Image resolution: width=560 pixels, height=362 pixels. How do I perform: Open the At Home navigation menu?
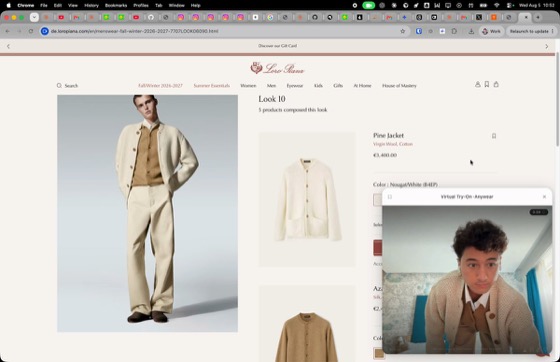point(362,86)
